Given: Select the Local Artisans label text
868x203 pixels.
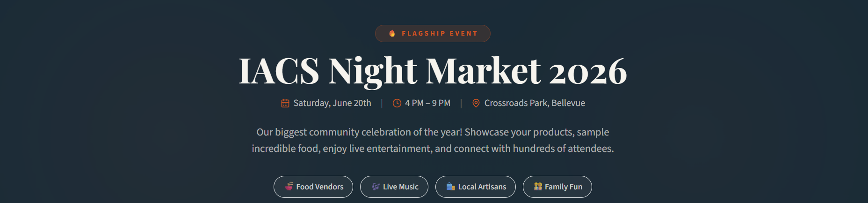Looking at the screenshot, I should (x=482, y=187).
